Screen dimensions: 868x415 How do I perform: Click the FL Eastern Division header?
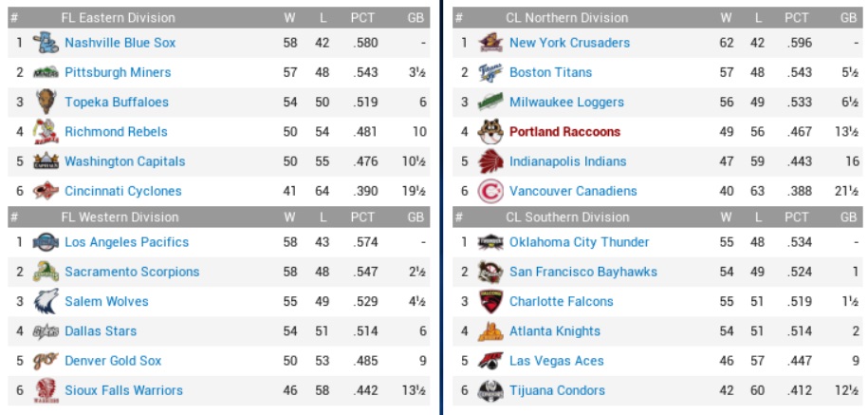pos(118,17)
